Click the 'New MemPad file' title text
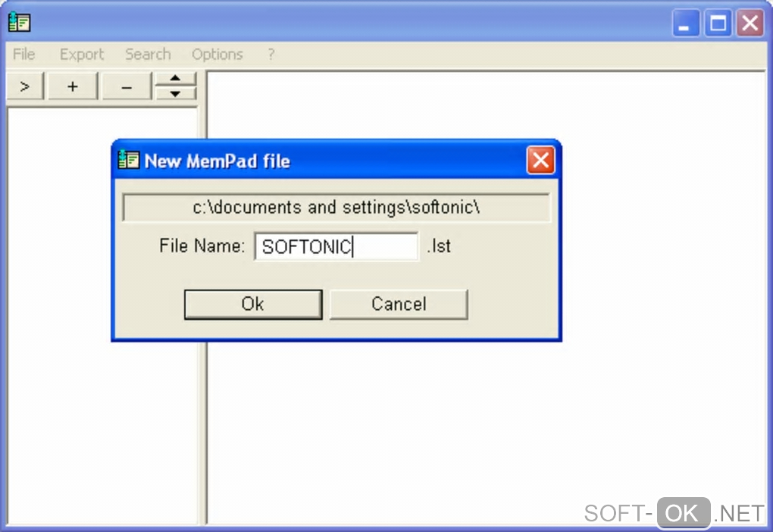The width and height of the screenshot is (773, 532). pyautogui.click(x=218, y=161)
